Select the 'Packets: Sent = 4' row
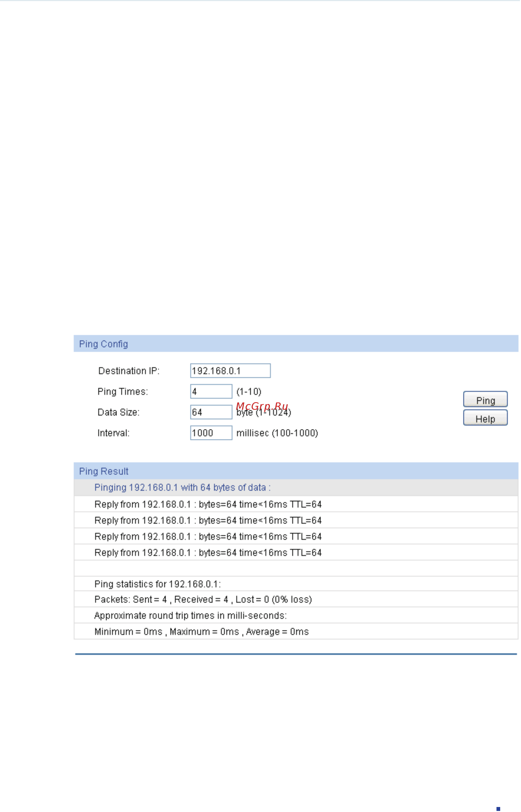 [x=296, y=599]
